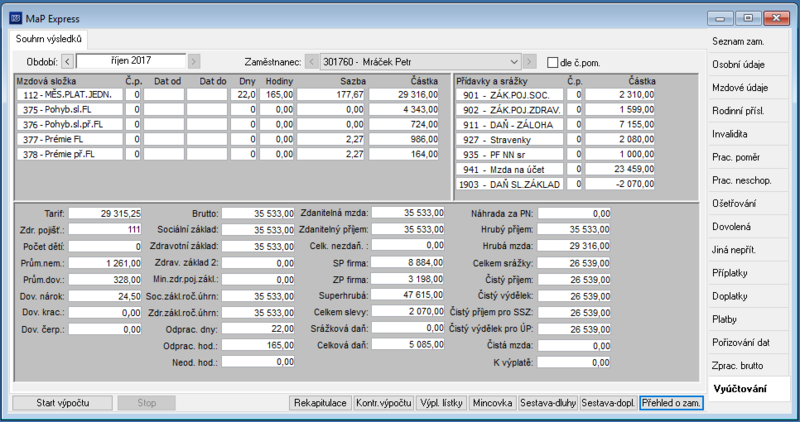This screenshot has width=800, height=422.
Task: Go to next period arrow
Action: coord(194,61)
